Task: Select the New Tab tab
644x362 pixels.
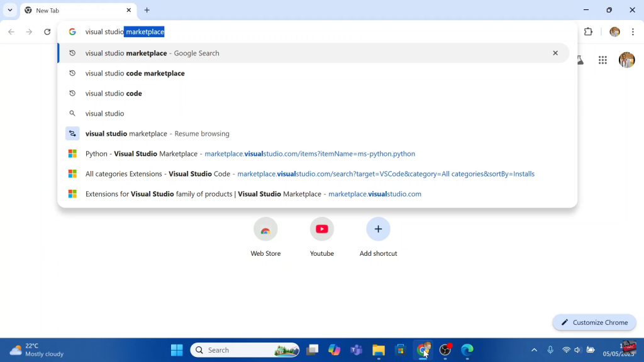Action: coord(78,10)
